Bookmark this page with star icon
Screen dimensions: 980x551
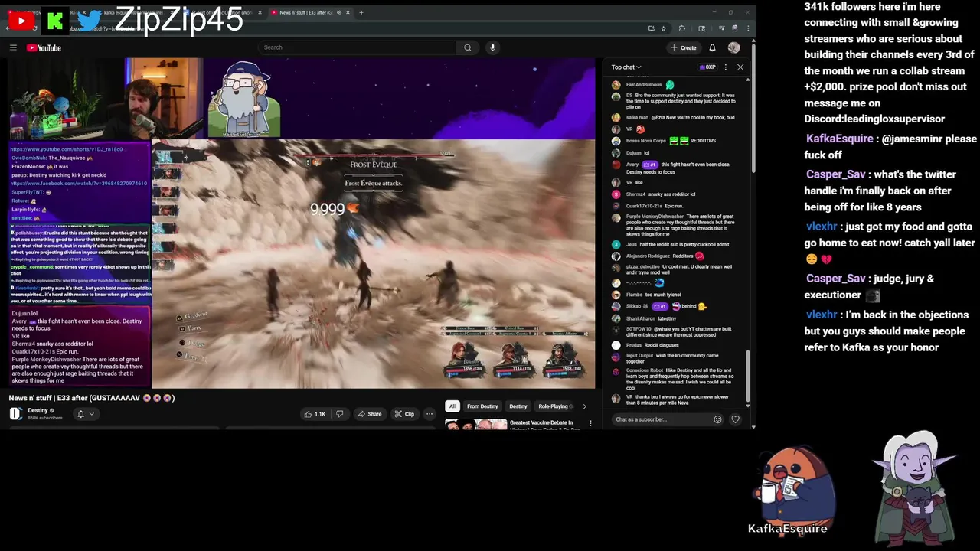click(x=663, y=28)
